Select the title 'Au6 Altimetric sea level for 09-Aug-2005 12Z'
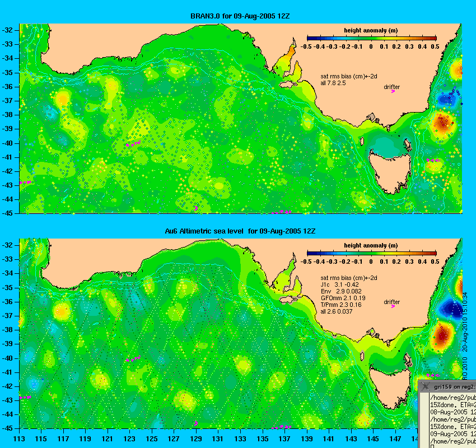Screen dimensions: 476x448 point(240,231)
